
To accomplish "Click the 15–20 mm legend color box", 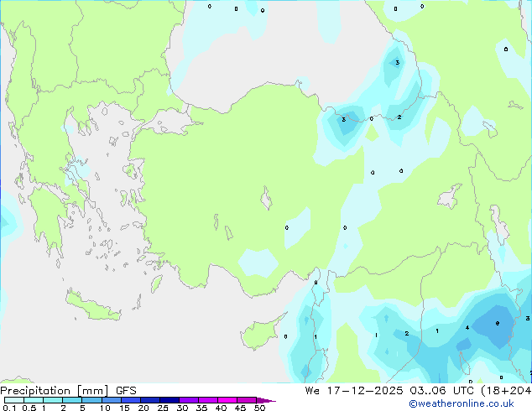I will click(x=130, y=400).
